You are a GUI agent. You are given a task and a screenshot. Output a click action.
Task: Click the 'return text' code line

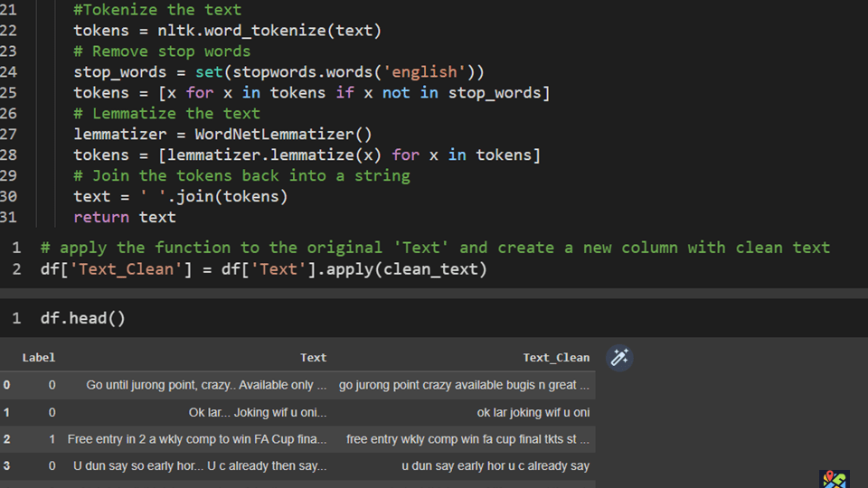pos(125,217)
